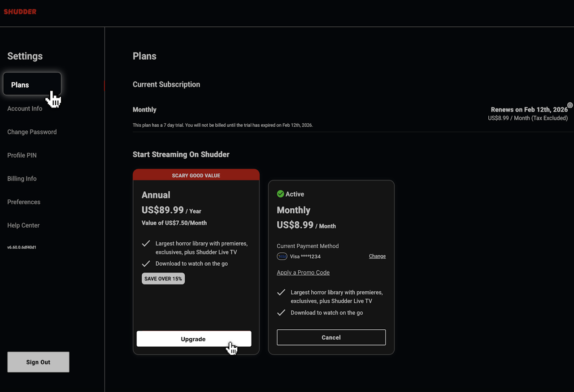The height and width of the screenshot is (392, 574).
Task: Click the checkmark beside Monthly plan's horror library feature
Action: [x=281, y=292]
